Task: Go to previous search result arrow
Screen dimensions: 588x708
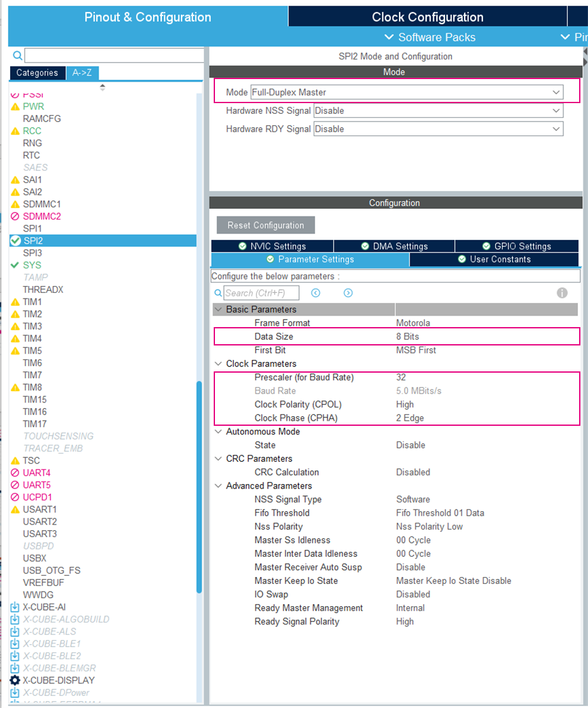Action: point(316,293)
